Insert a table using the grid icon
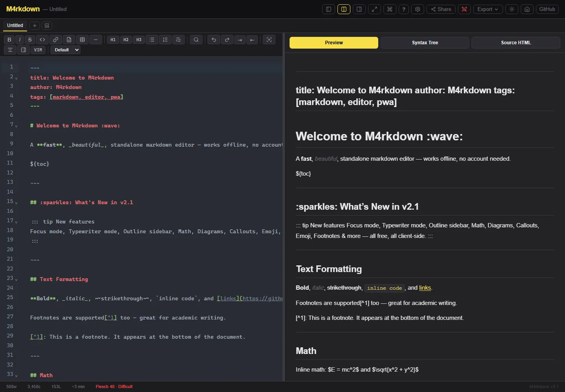 click(82, 40)
